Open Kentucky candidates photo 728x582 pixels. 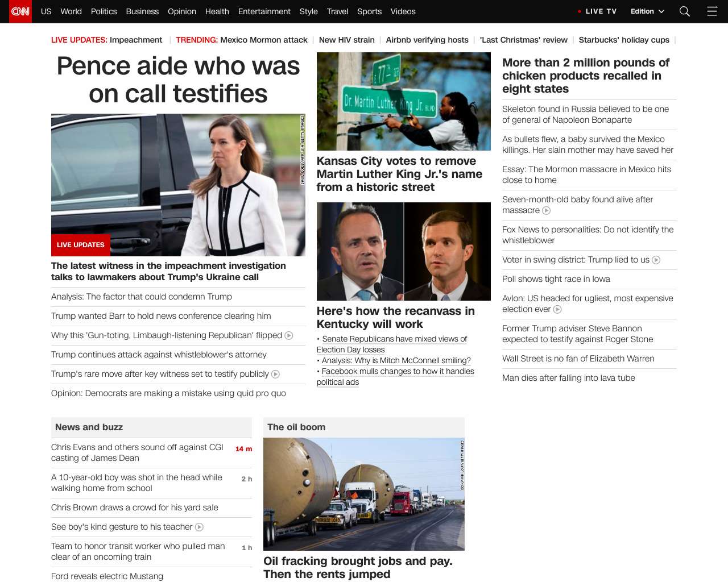404,251
